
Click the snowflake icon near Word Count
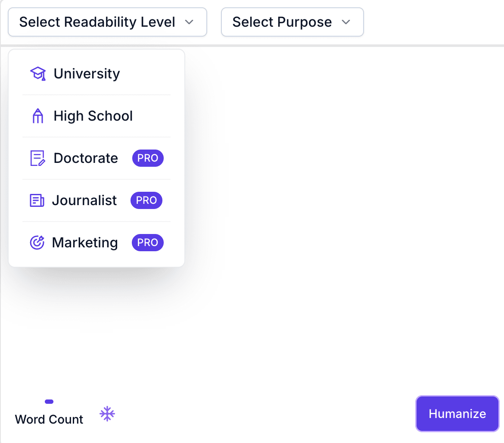(x=107, y=413)
